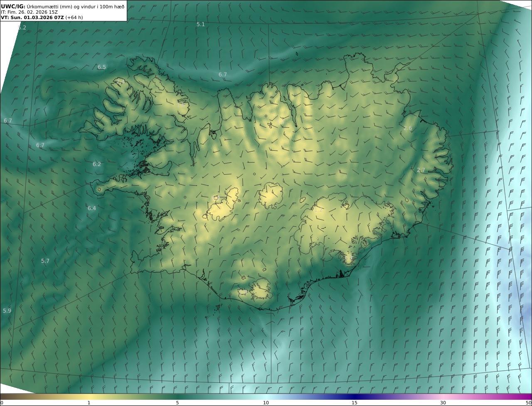Click the 0 tick on the color scale
Screen dimensions: 532x406
[x=2, y=403]
